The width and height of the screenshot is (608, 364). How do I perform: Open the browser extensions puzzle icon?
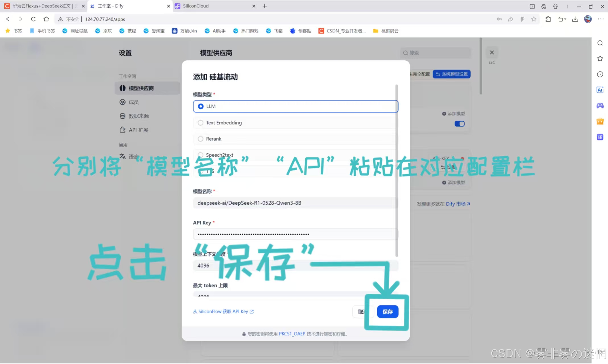(x=548, y=19)
